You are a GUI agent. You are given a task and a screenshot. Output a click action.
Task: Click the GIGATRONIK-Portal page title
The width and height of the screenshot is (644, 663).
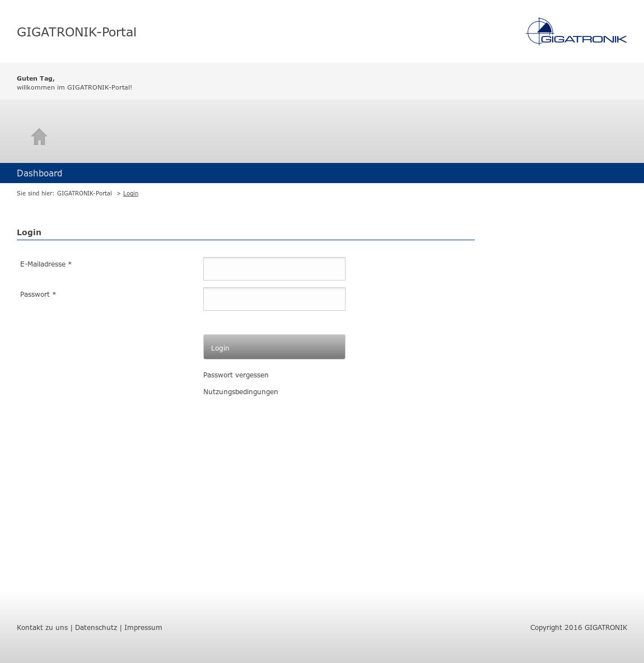pos(77,32)
